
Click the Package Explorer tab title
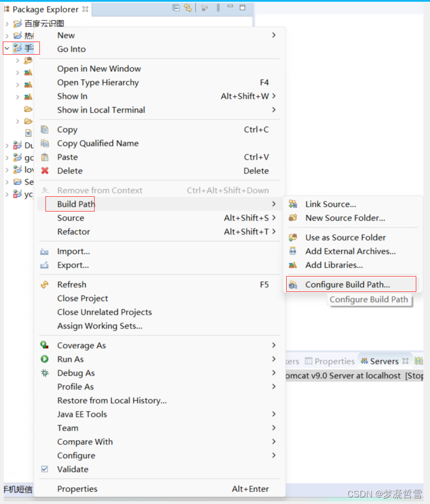point(45,9)
